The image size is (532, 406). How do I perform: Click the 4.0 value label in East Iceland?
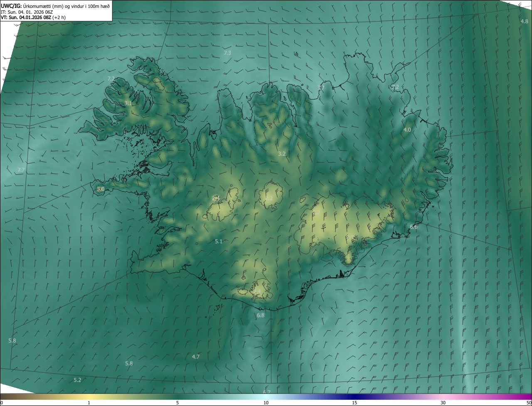[x=407, y=130]
